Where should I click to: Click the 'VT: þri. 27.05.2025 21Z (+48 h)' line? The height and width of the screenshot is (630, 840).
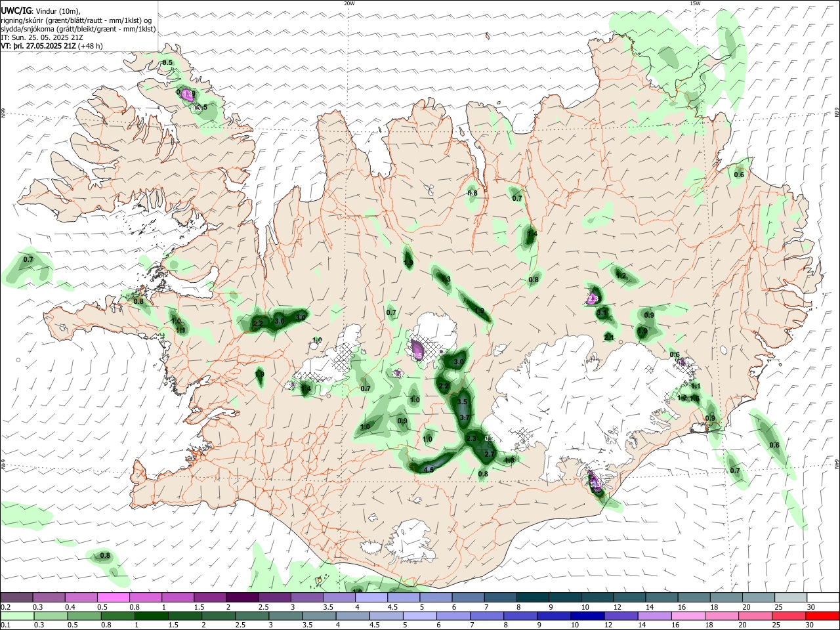coord(52,47)
